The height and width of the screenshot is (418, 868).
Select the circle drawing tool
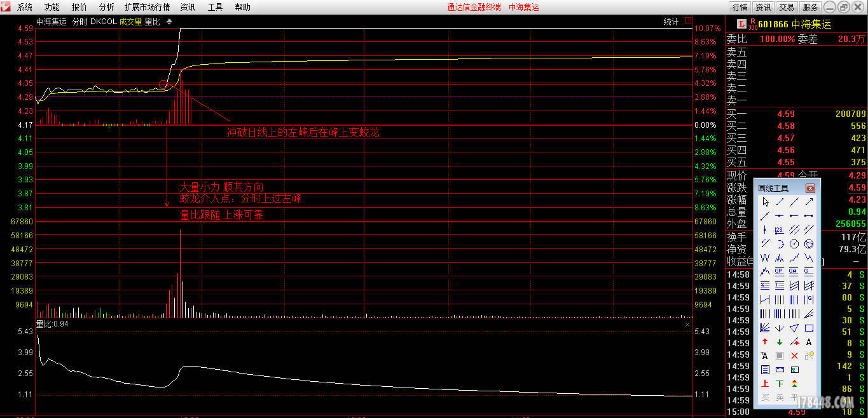[x=794, y=244]
